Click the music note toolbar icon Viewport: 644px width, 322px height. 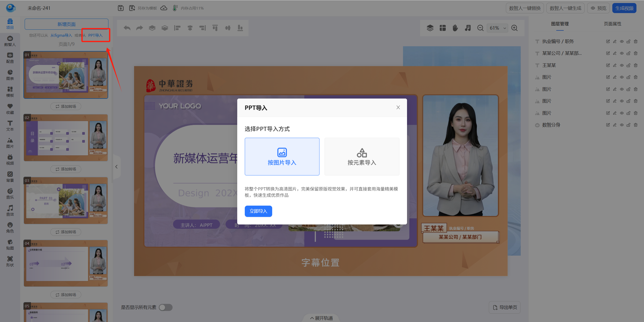pos(468,28)
